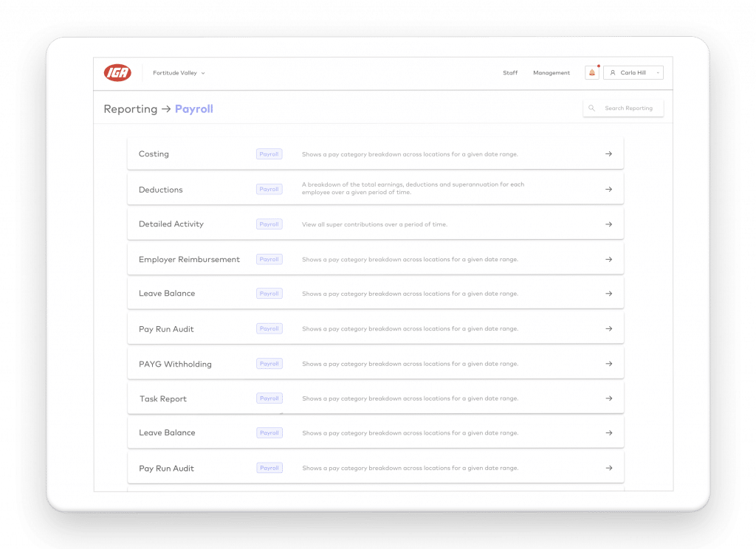The height and width of the screenshot is (549, 756).
Task: Open the notifications bell
Action: click(592, 73)
